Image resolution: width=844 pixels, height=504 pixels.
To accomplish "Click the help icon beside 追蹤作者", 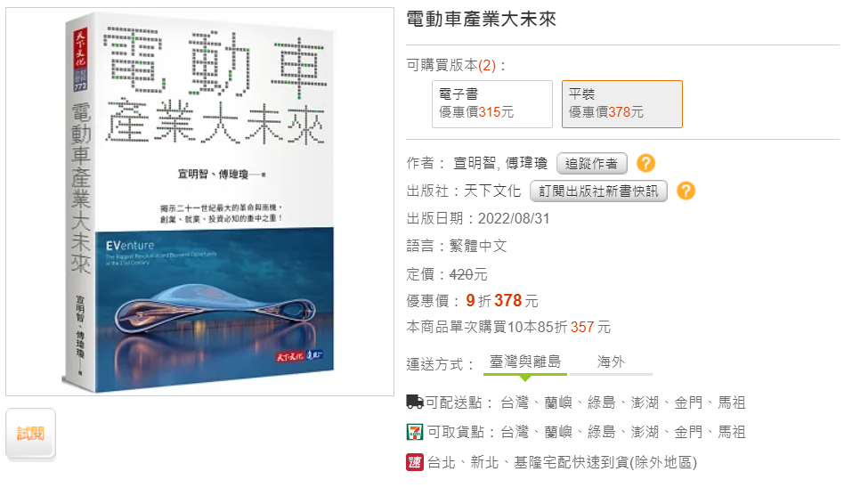I will pyautogui.click(x=645, y=163).
